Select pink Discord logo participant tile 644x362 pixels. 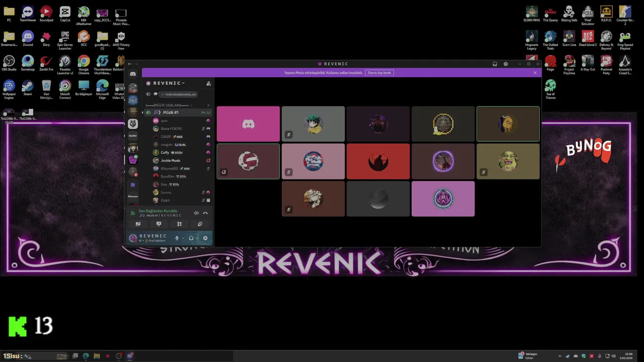[x=248, y=124]
